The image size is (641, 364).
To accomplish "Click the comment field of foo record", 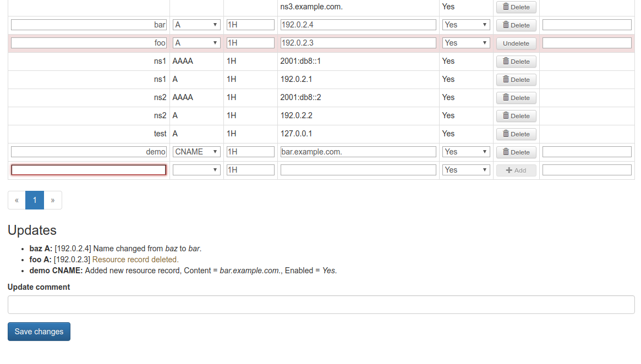I will pyautogui.click(x=587, y=43).
